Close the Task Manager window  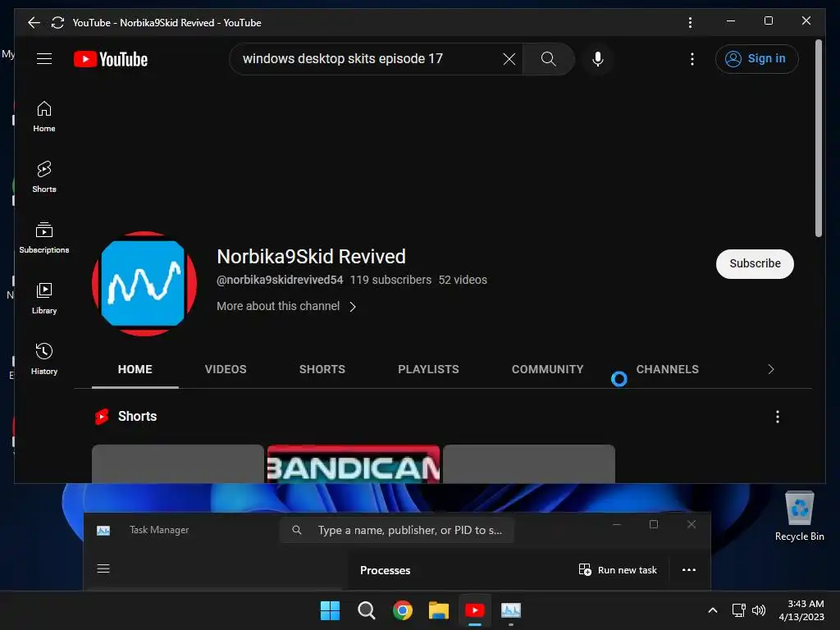point(692,524)
